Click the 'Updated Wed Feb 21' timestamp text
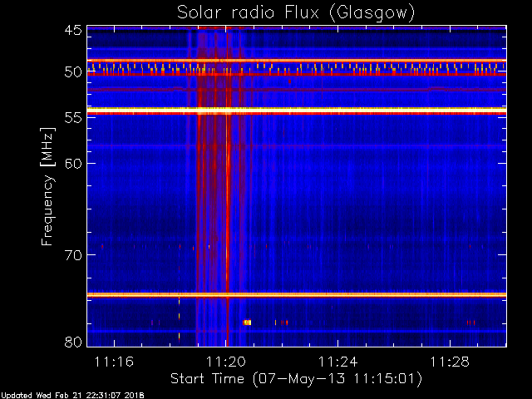532x399 pixels. coord(72,396)
